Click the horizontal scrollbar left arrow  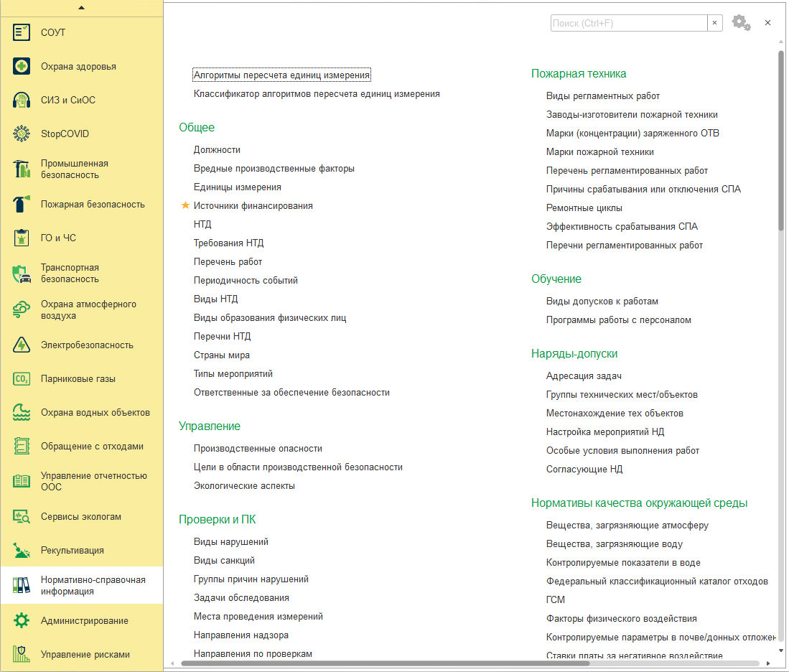172,663
